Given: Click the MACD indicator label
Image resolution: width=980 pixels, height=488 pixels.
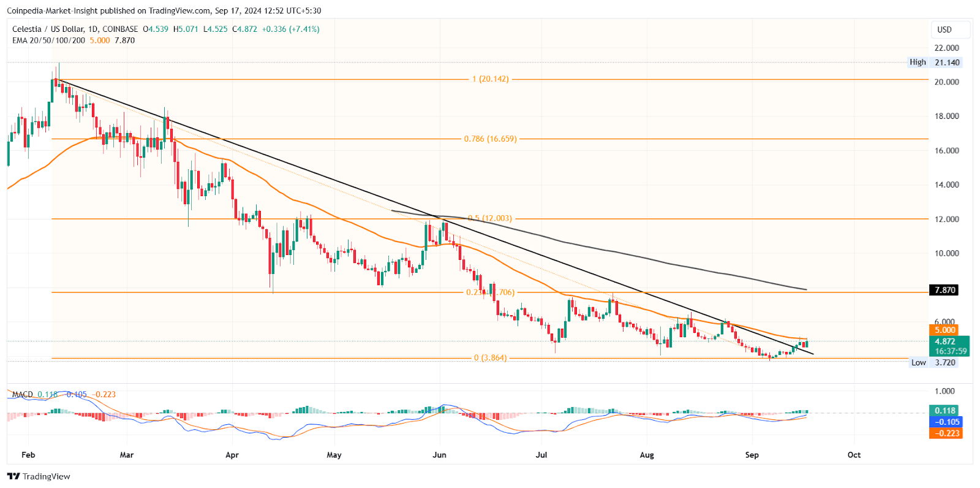Looking at the screenshot, I should click(x=23, y=394).
